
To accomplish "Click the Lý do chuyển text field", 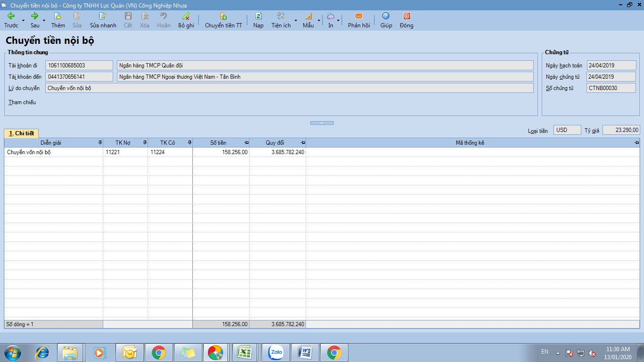I will point(289,88).
